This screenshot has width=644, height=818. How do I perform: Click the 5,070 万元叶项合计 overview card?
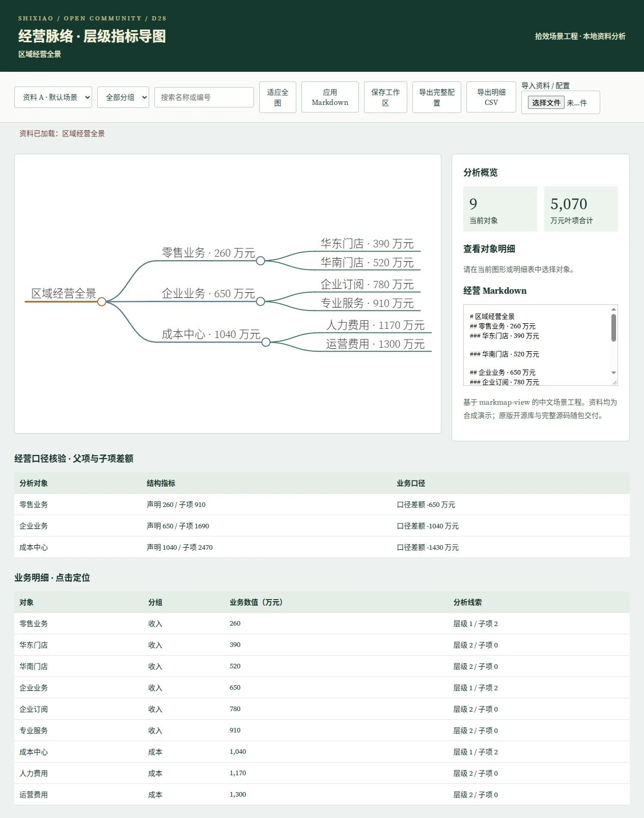pyautogui.click(x=581, y=209)
